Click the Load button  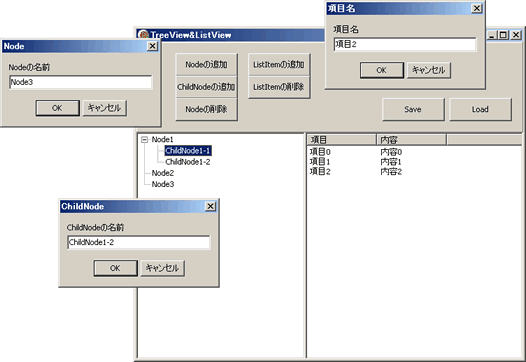[x=480, y=109]
